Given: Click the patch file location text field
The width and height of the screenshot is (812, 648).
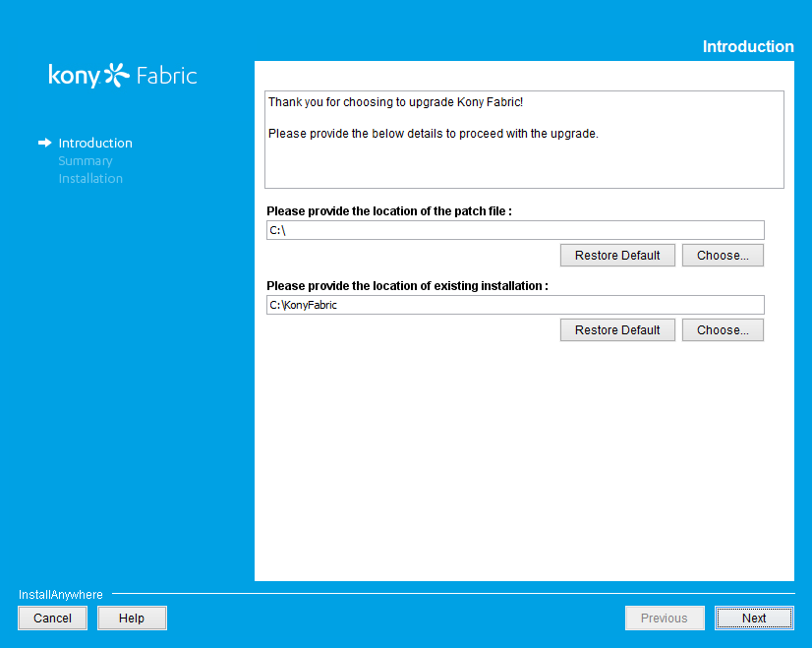Looking at the screenshot, I should click(515, 229).
